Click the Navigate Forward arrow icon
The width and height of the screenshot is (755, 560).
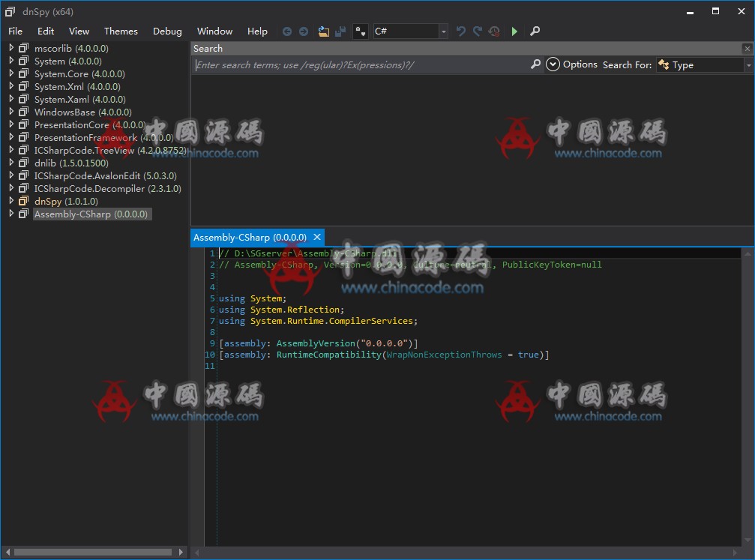click(x=304, y=31)
